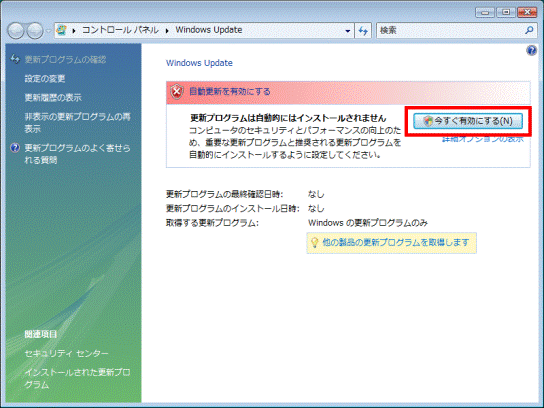This screenshot has width=544, height=408.
Task: Click the 今すぐ有効にする(N) button
Action: pos(468,121)
